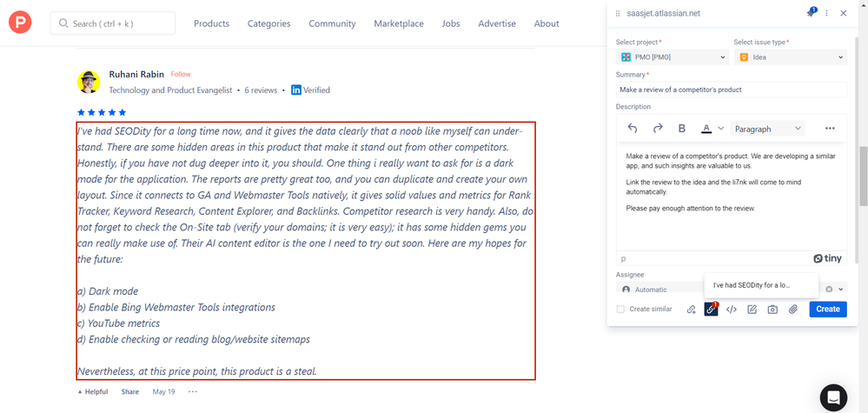
Task: Open the chat widget bubble
Action: click(x=833, y=398)
